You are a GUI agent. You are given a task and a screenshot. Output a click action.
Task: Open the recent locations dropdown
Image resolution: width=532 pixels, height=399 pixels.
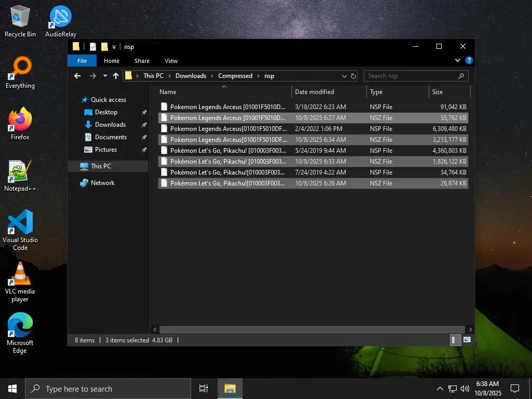click(x=105, y=76)
